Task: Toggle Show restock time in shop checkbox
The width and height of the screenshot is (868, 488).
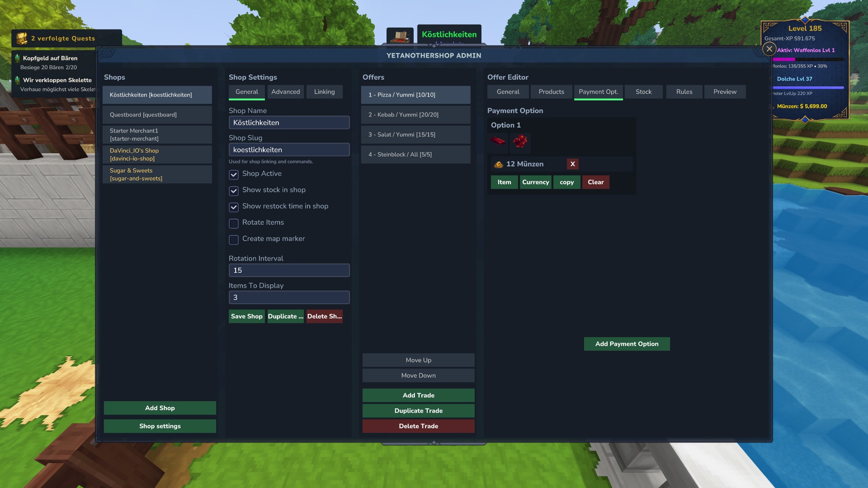Action: click(x=234, y=207)
